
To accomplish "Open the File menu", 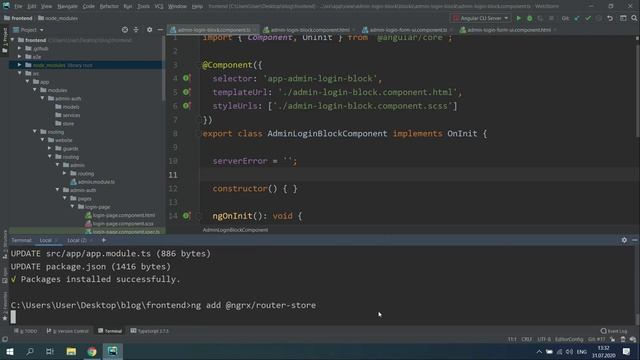I will pyautogui.click(x=18, y=7).
